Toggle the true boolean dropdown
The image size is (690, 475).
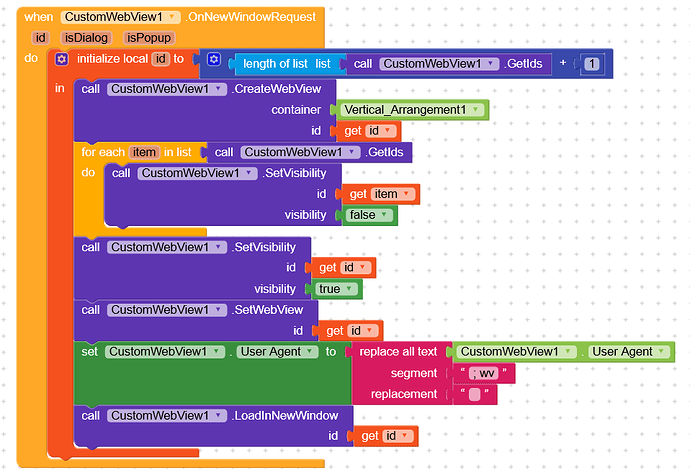point(337,289)
